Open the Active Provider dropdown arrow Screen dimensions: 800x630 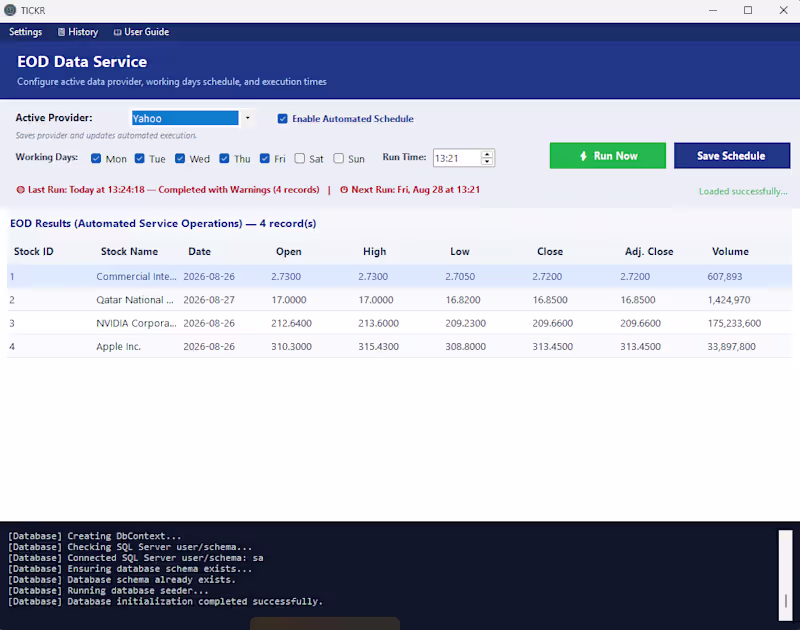247,118
